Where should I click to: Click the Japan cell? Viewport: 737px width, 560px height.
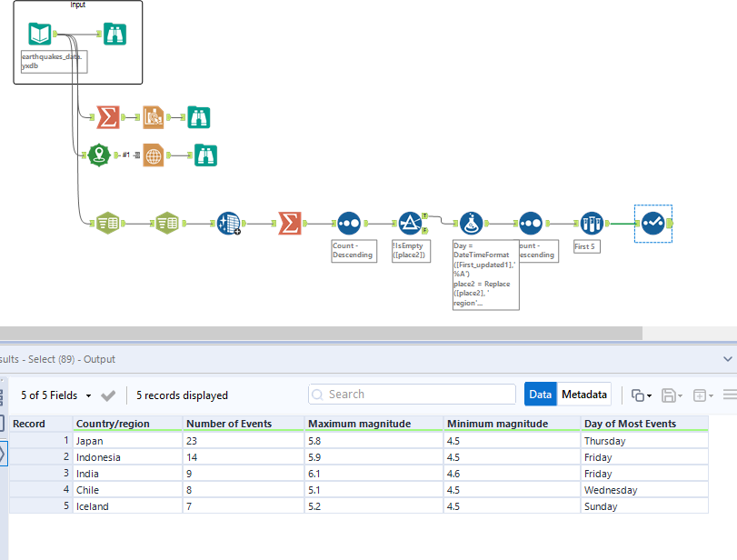pyautogui.click(x=127, y=441)
